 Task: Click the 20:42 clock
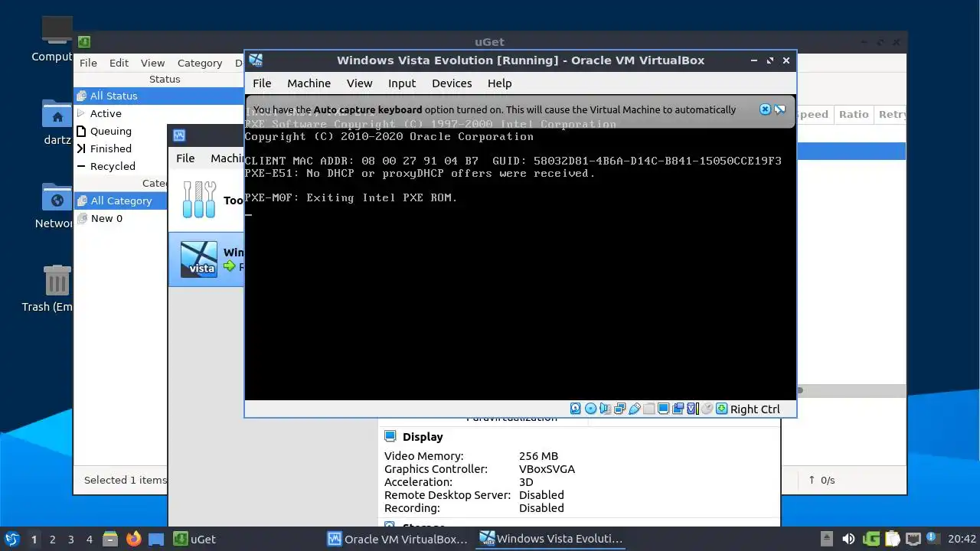(962, 539)
